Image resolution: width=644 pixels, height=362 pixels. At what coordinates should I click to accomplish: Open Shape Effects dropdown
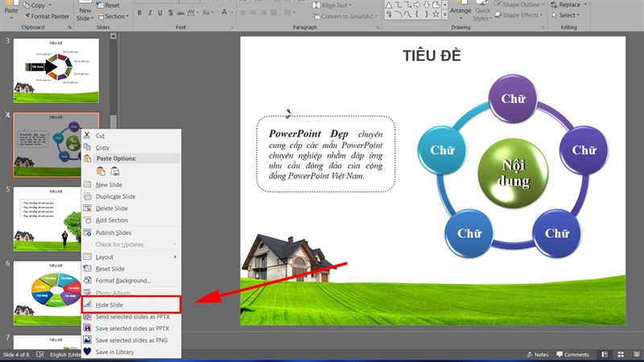tap(518, 15)
